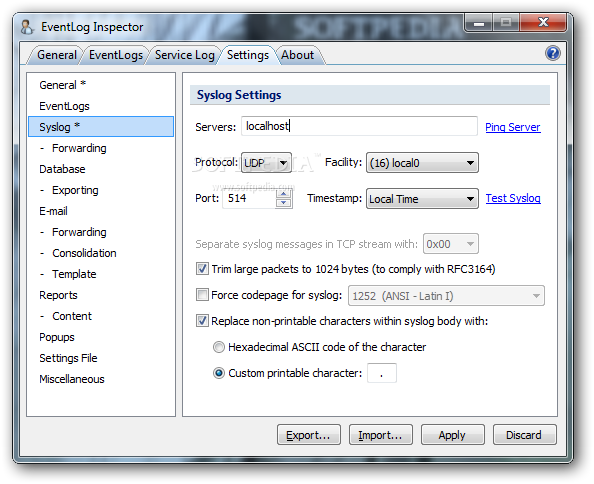Screen dimensions: 594x484
Task: Enable Force codepage for syslog checkbox
Action: point(202,295)
